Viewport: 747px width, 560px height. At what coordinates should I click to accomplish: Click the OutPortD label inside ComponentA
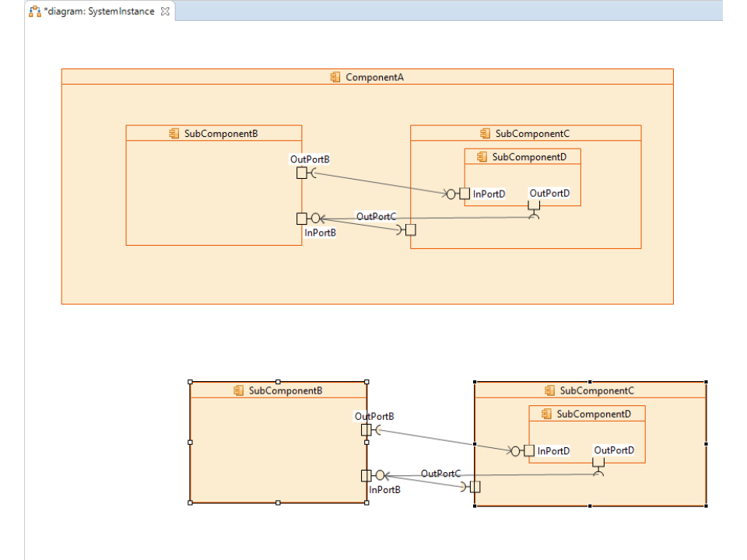click(549, 193)
